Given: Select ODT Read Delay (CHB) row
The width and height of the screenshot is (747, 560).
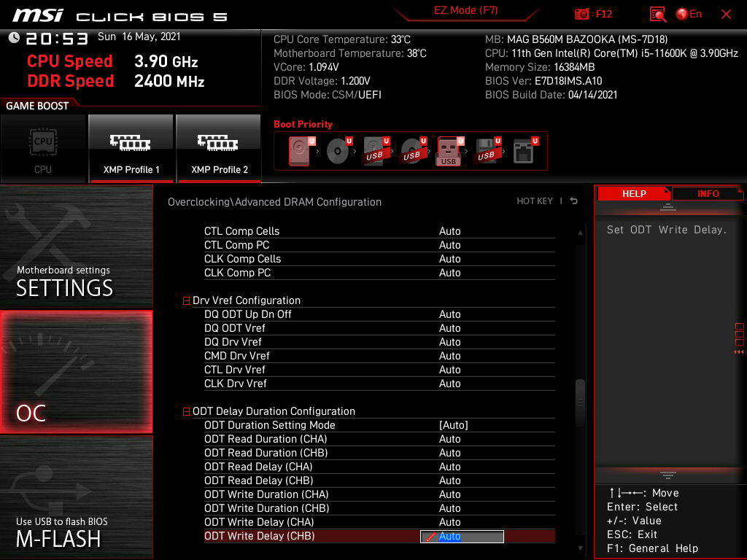Looking at the screenshot, I should (379, 481).
